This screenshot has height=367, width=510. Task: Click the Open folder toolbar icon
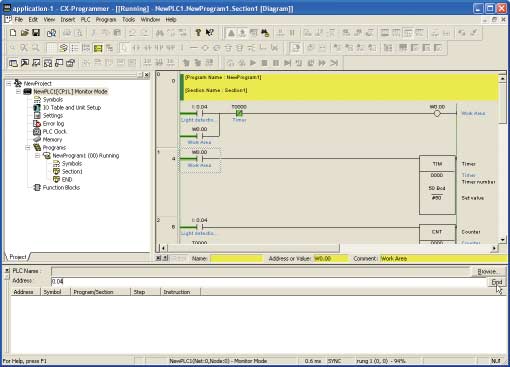coord(24,33)
